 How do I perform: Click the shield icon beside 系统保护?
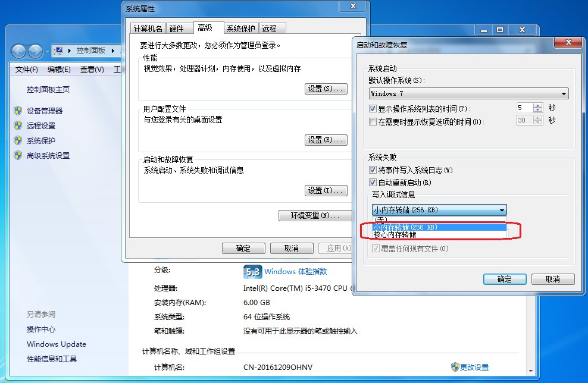[18, 140]
